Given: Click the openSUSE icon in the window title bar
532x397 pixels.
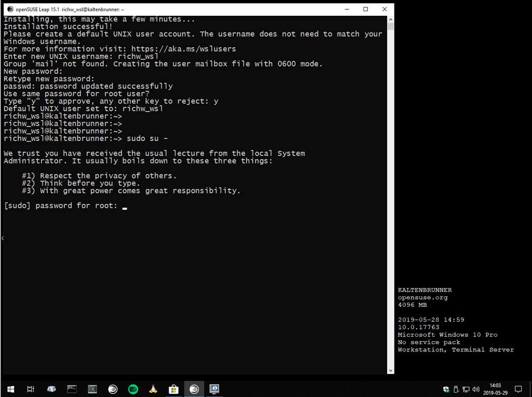Looking at the screenshot, I should tap(10, 9).
